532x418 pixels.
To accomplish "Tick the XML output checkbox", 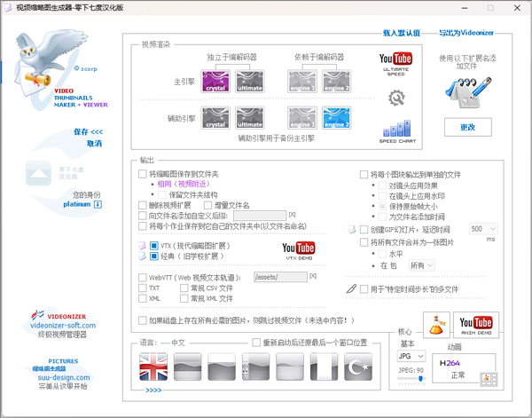I will click(143, 298).
